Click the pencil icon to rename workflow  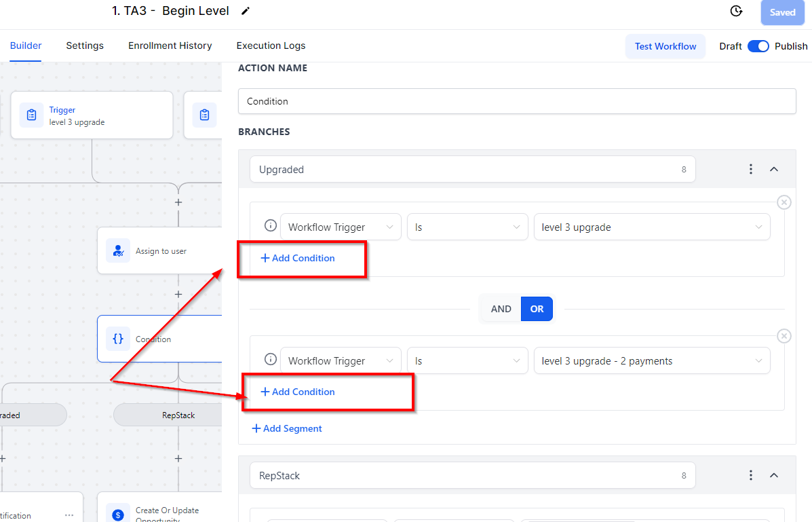coord(246,11)
